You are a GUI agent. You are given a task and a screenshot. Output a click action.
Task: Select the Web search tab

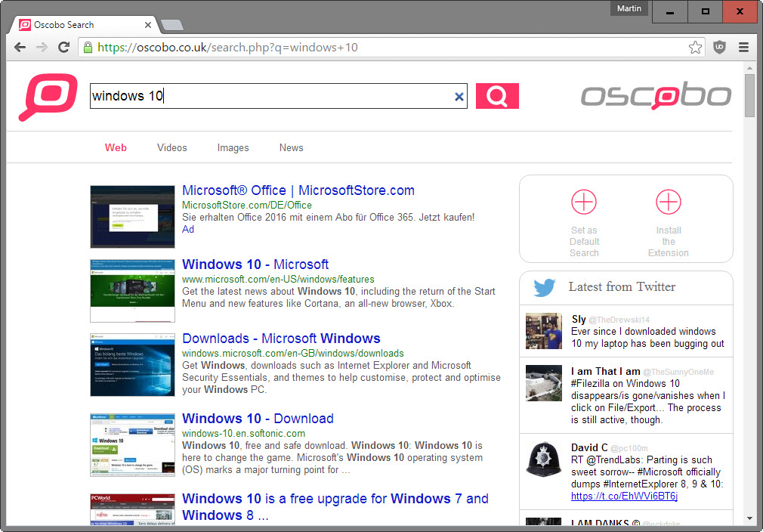(x=116, y=147)
